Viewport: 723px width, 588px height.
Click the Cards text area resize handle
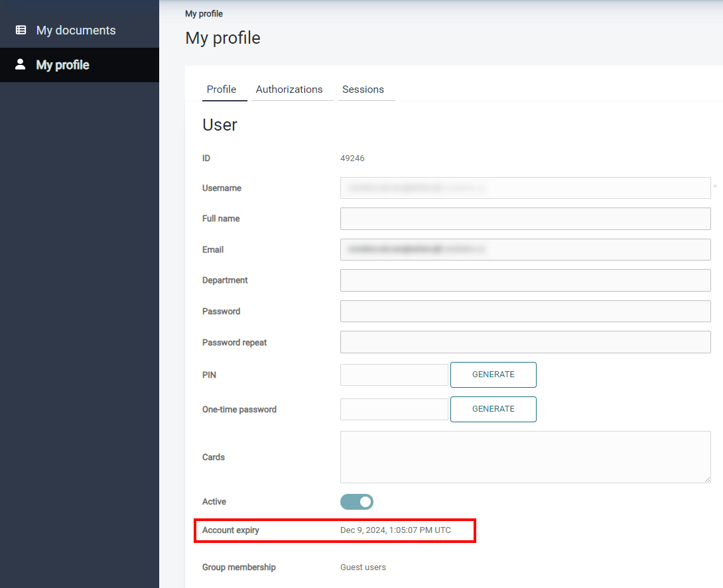707,479
